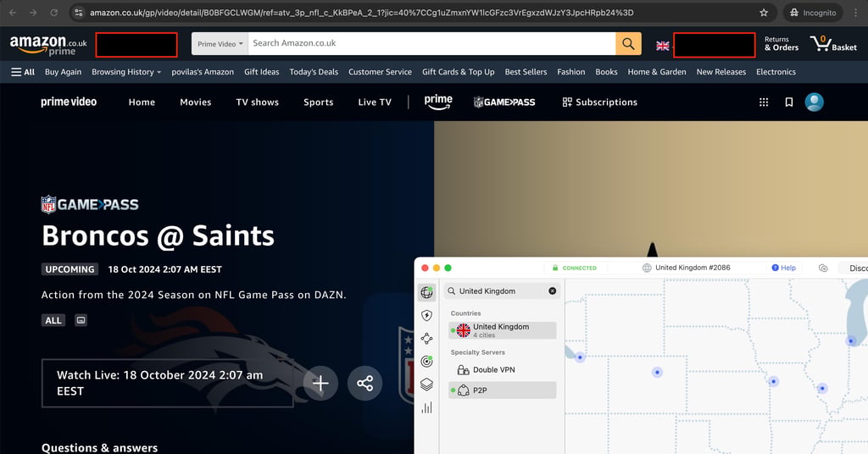Expand the Browsing History dropdown

(126, 72)
